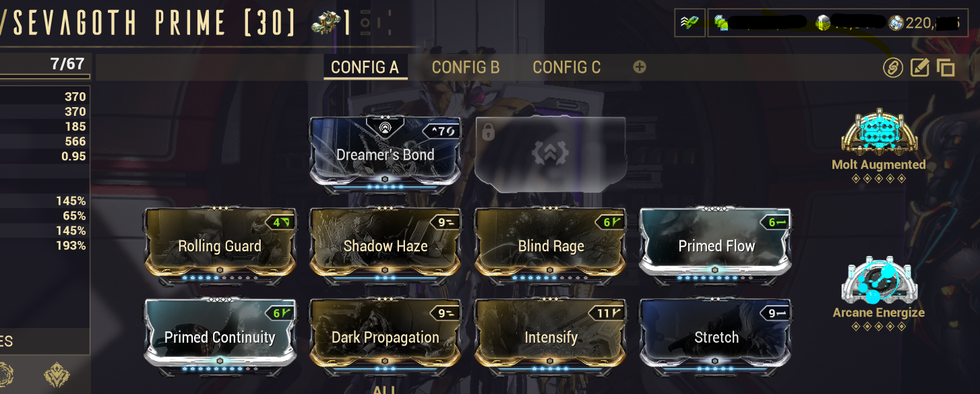Open the Shadow Haze augment mod
This screenshot has width=980, height=394.
[386, 245]
